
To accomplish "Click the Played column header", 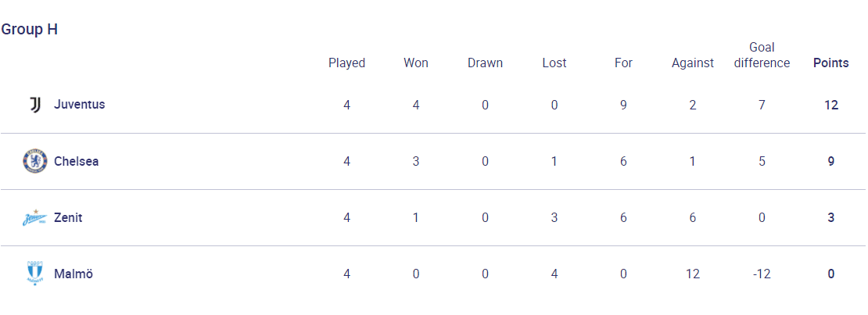I will [346, 63].
